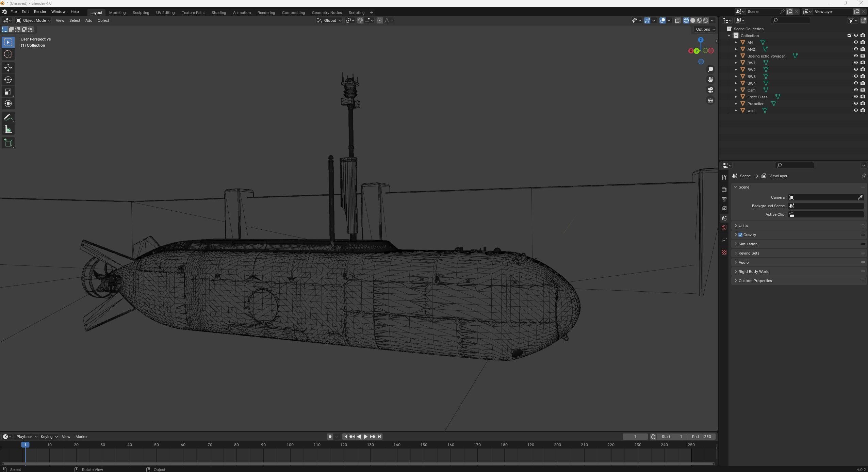Jump to the timeline start frame

[x=345, y=437]
